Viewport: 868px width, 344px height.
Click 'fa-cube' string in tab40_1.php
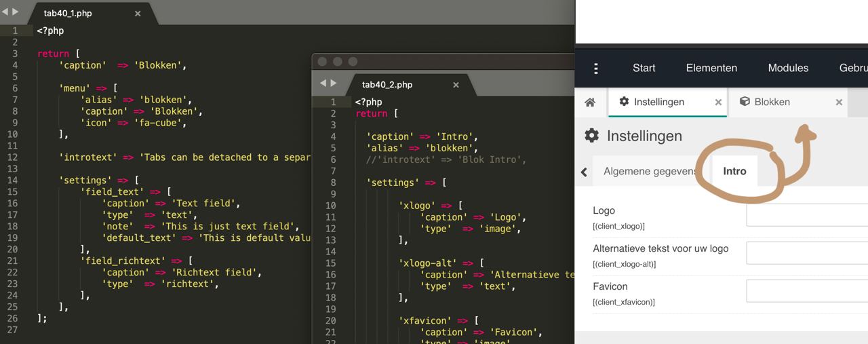(158, 123)
